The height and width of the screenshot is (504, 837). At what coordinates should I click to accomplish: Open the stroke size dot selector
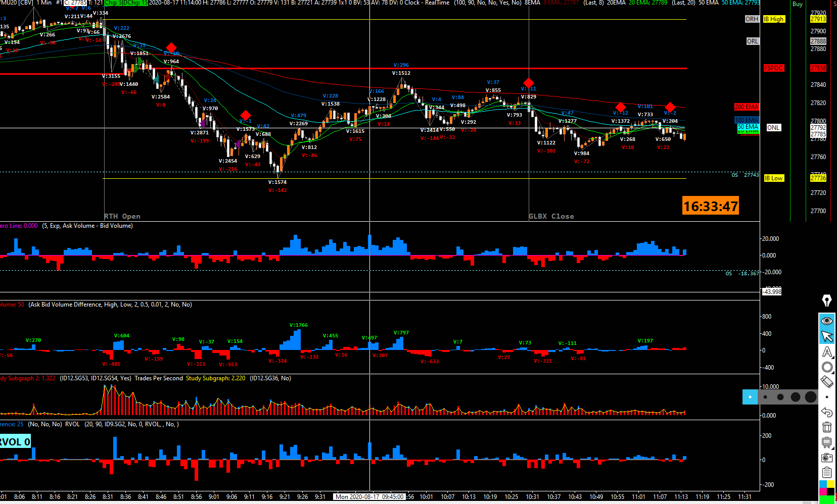(827, 397)
